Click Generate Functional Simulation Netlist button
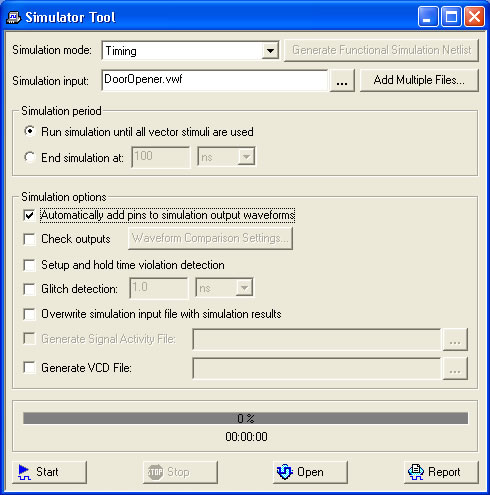This screenshot has height=495, width=490. (x=381, y=50)
